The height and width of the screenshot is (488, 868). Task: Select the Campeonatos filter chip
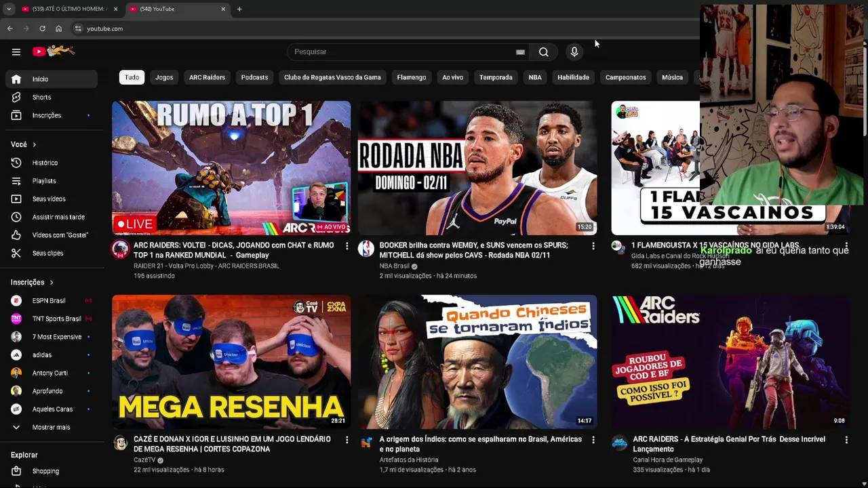[x=625, y=77]
